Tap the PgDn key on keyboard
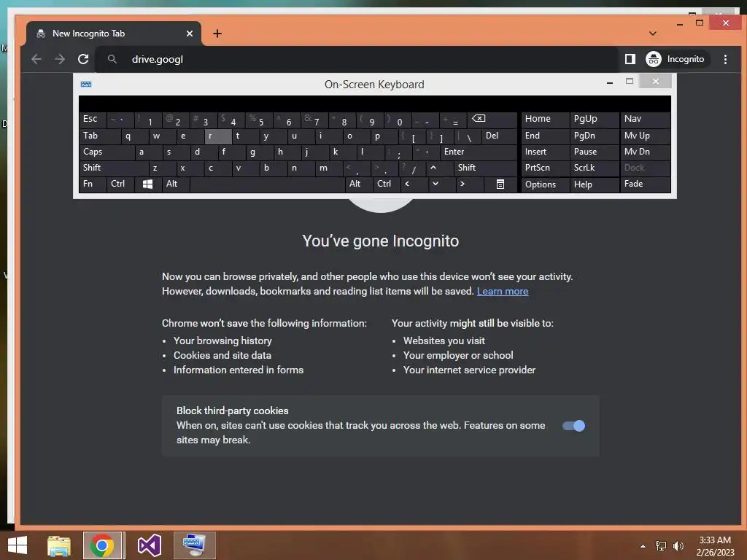 pos(594,136)
